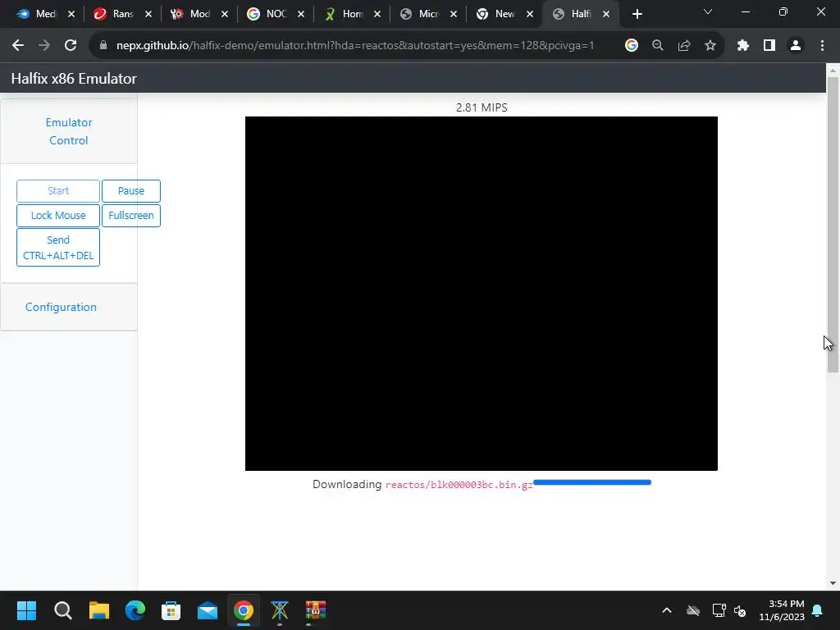Open taskbar Search
Screen dimensions: 840x630
click(62, 610)
